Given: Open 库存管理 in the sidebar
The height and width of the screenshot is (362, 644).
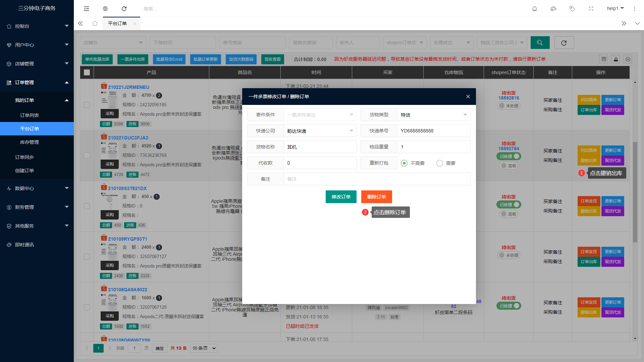Looking at the screenshot, I should [x=30, y=142].
